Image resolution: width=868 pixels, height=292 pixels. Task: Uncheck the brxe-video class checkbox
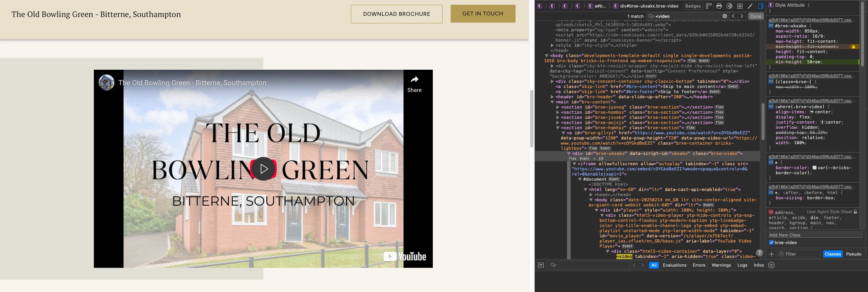(x=771, y=242)
